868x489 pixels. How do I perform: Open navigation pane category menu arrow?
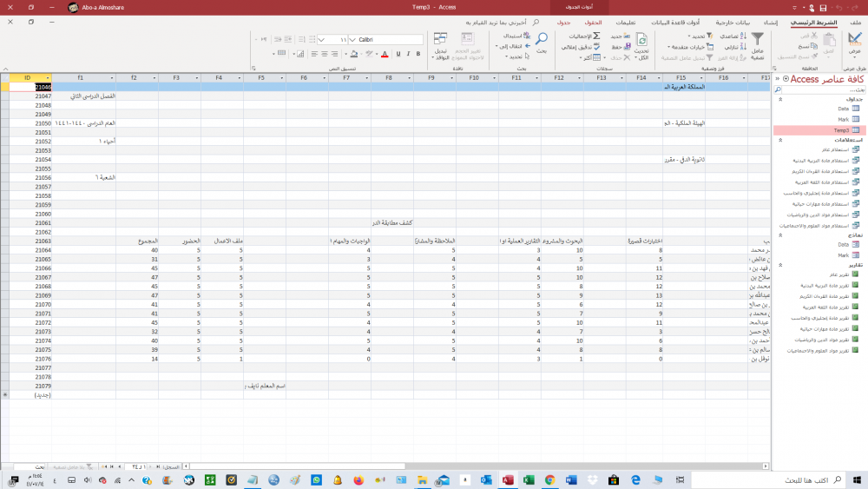[786, 79]
